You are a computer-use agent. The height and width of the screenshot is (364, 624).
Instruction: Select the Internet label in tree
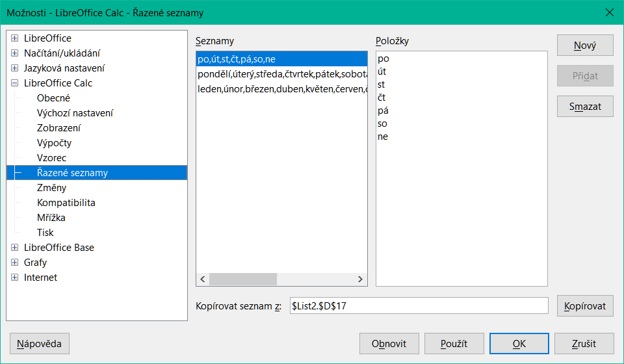(40, 278)
